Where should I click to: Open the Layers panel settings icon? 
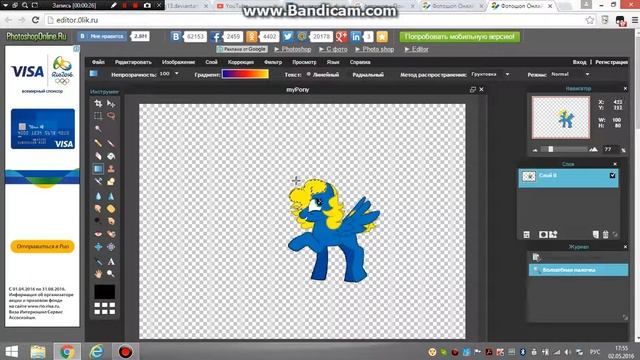point(527,234)
